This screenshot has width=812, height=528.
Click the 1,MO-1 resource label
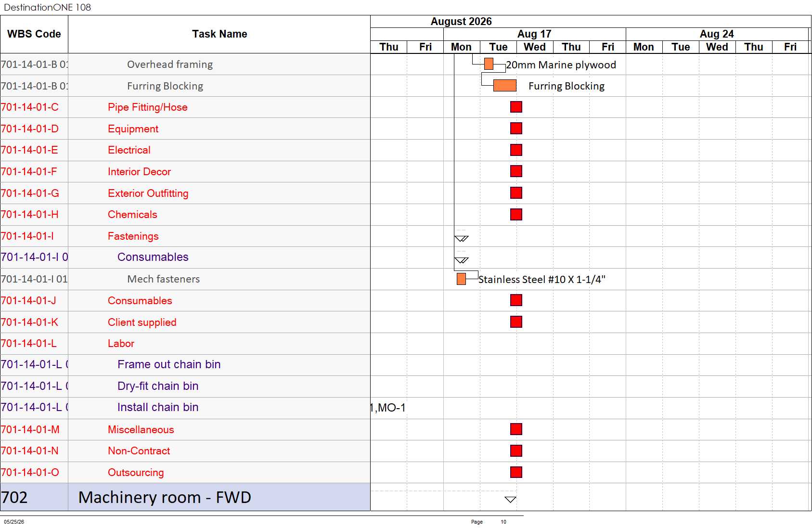click(x=388, y=408)
